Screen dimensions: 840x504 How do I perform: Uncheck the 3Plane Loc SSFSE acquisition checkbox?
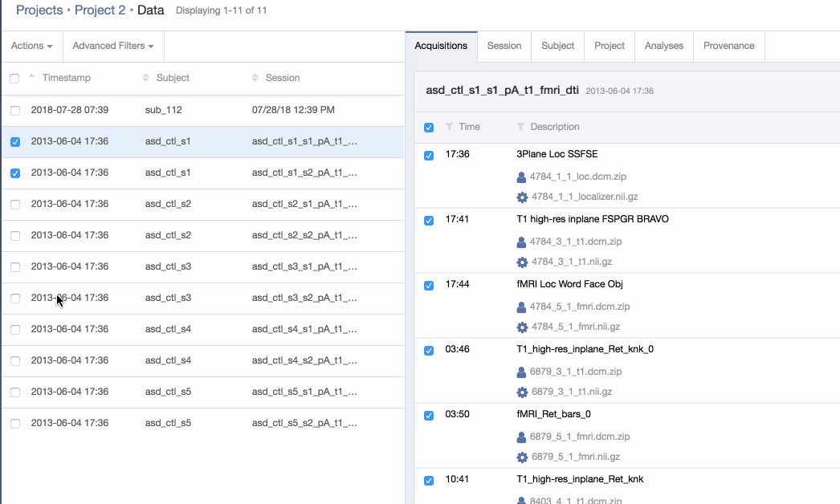[429, 155]
